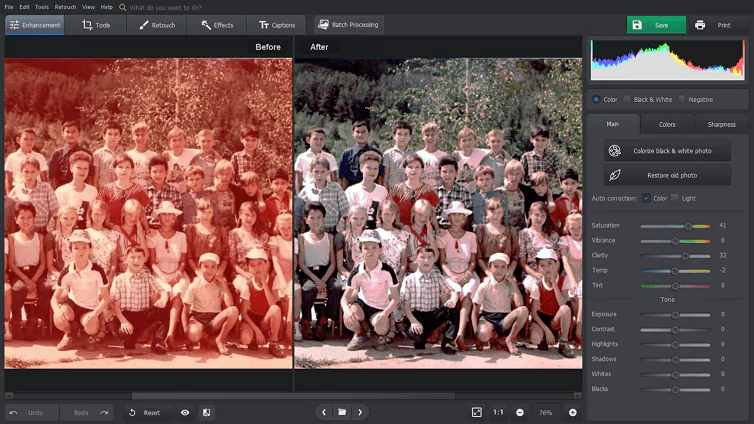Click the fit-to-screen icon

pyautogui.click(x=476, y=412)
